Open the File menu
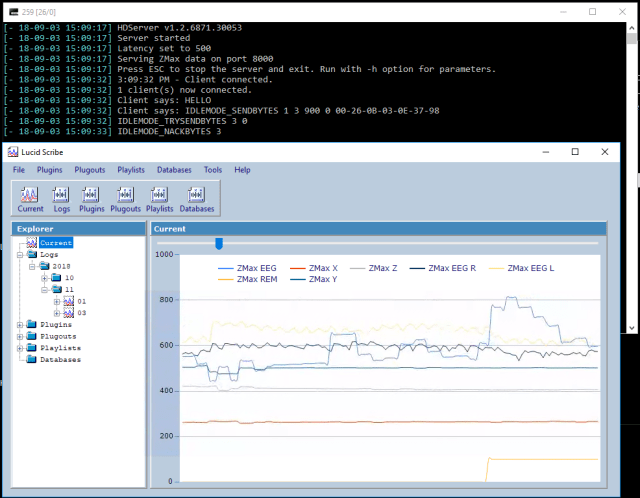The image size is (640, 498). [x=19, y=170]
